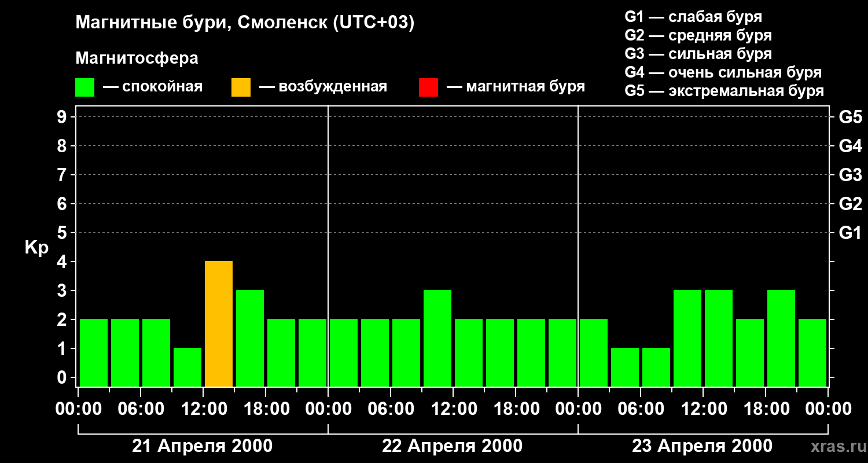Click the '— возбужденная' legend label
The height and width of the screenshot is (463, 868).
(323, 87)
